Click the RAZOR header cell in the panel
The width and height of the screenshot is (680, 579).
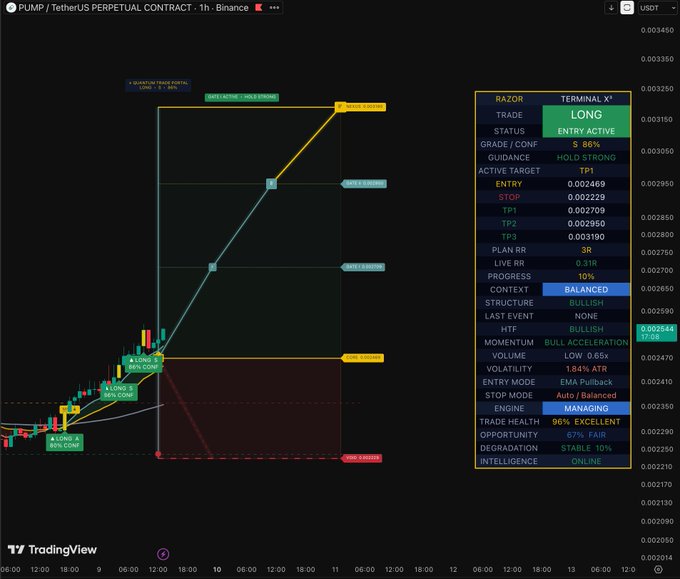click(509, 99)
